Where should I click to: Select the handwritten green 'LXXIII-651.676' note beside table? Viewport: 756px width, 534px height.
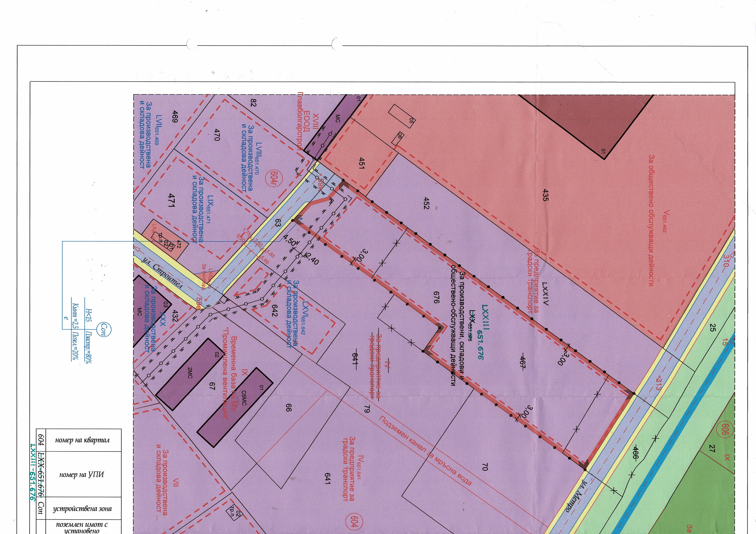pyautogui.click(x=32, y=472)
